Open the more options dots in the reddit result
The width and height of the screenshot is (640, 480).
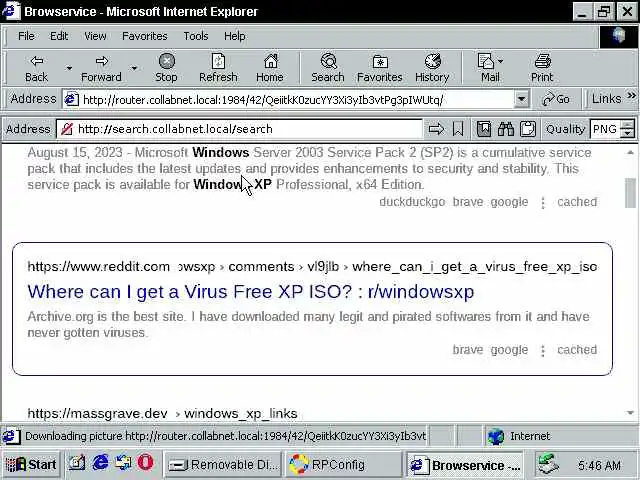543,351
